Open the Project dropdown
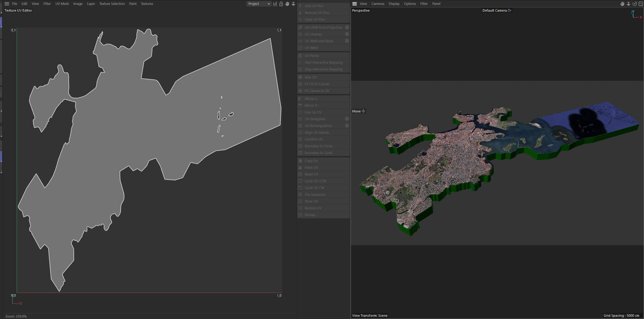 259,4
